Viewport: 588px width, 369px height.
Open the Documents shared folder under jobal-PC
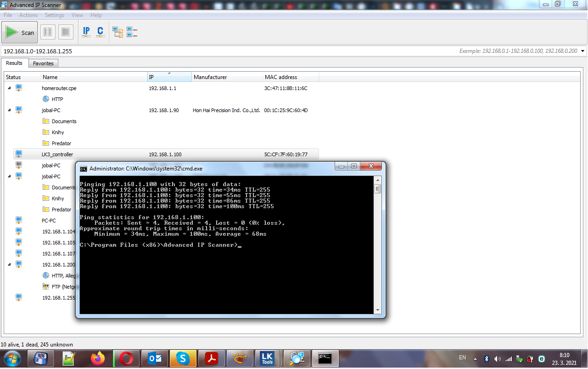click(x=64, y=121)
